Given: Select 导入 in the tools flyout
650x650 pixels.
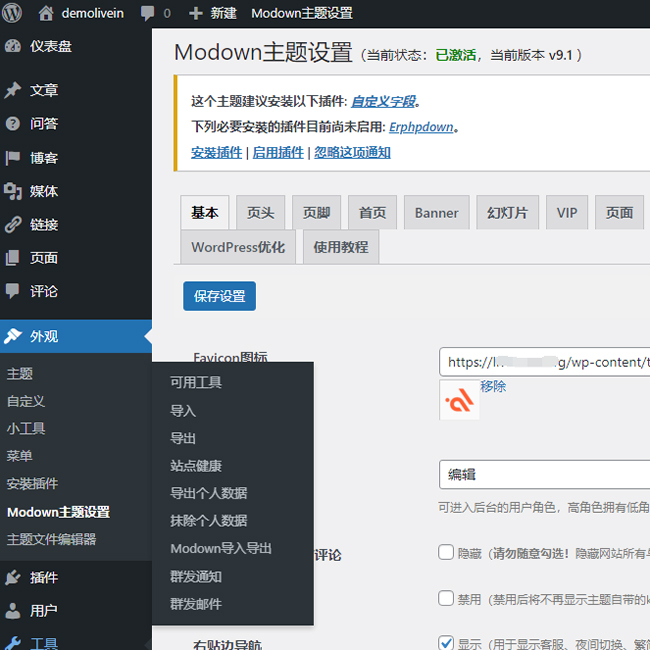Looking at the screenshot, I should tap(183, 411).
